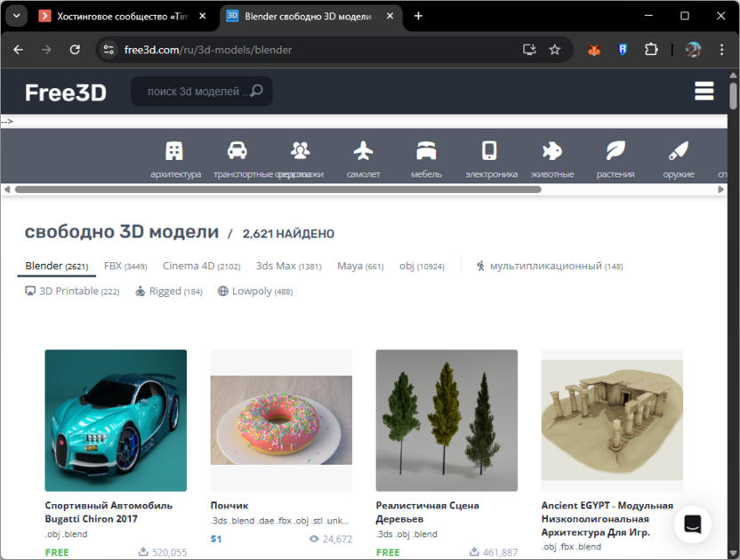Click the $1 price on Пончик
The image size is (740, 560).
point(215,539)
